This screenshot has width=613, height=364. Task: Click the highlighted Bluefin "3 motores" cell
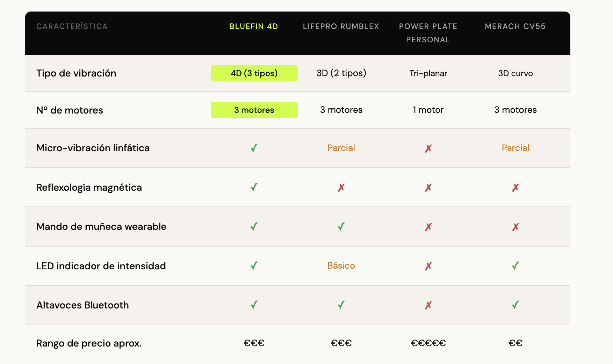click(254, 110)
